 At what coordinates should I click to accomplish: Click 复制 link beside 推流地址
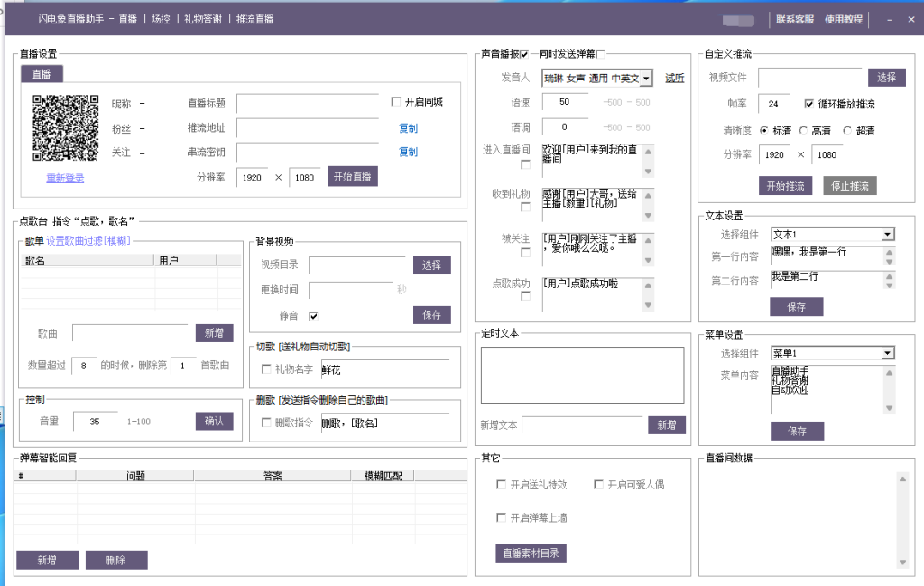click(408, 128)
